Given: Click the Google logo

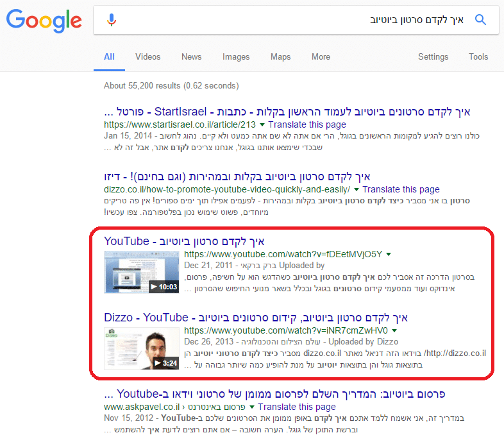Looking at the screenshot, I should tap(44, 21).
